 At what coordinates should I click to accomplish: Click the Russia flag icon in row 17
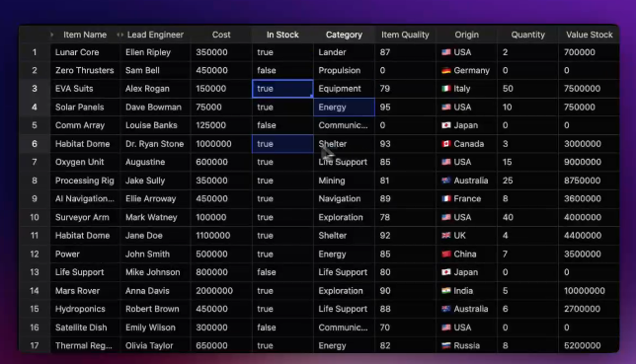pyautogui.click(x=446, y=346)
